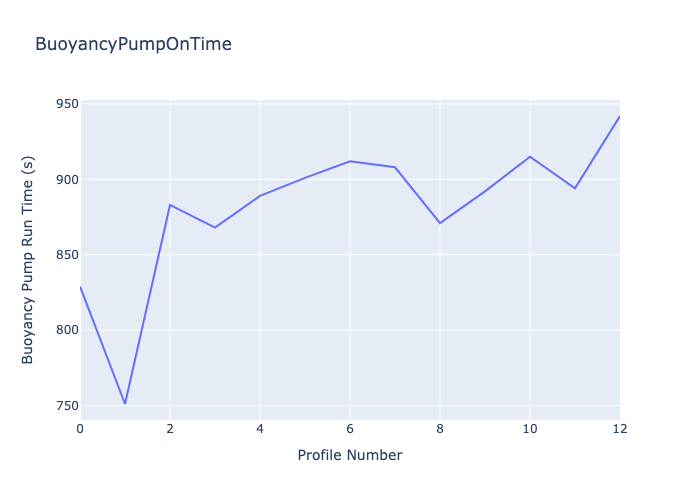Click the data point at profile 3

(215, 227)
